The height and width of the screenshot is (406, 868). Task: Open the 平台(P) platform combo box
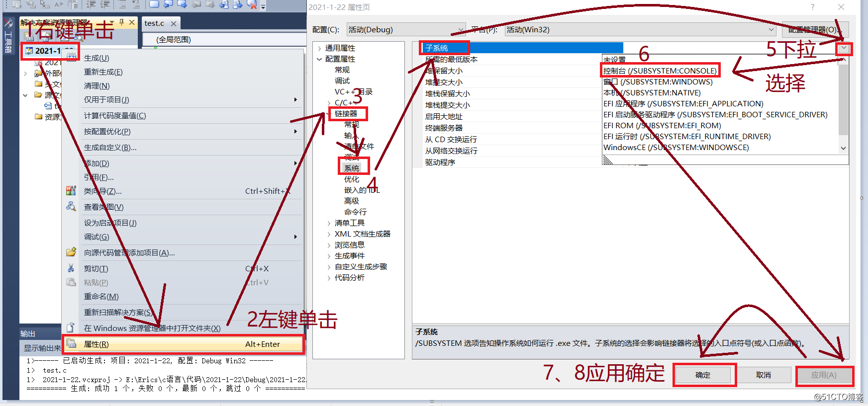[640, 29]
